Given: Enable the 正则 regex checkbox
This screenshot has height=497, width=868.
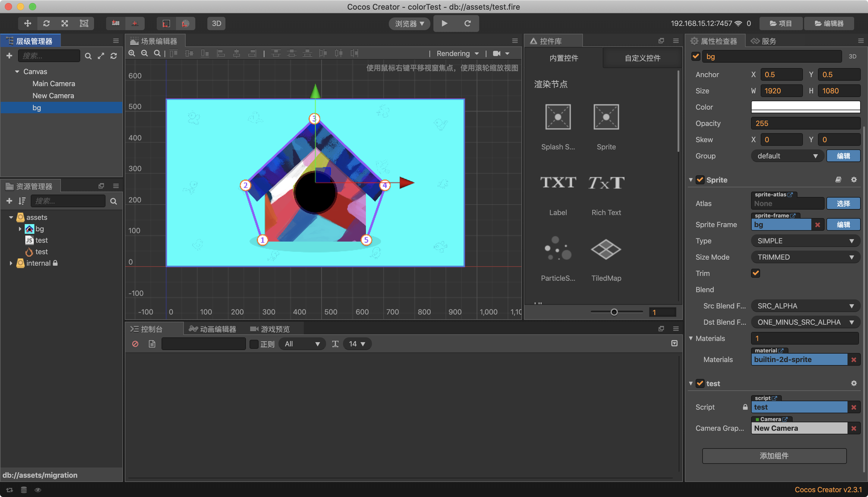Looking at the screenshot, I should click(254, 344).
